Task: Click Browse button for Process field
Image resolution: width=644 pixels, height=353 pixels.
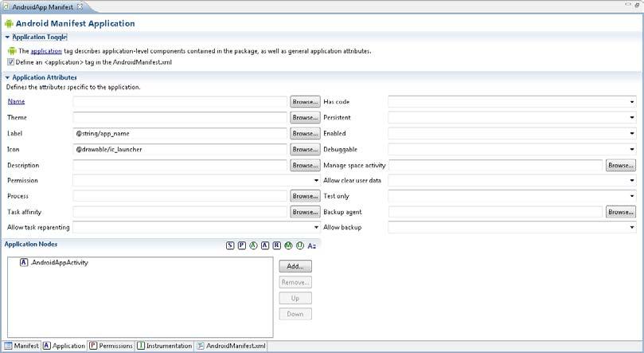Action: click(x=305, y=197)
